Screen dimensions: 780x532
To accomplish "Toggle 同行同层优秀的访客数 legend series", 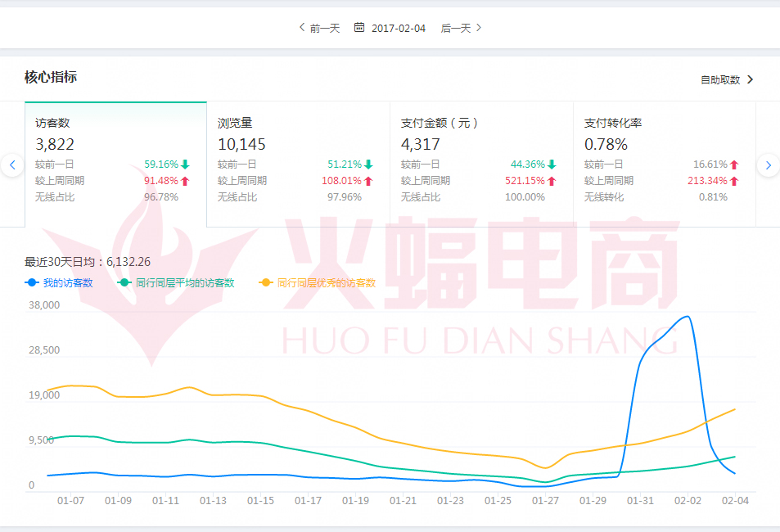I will 318,282.
